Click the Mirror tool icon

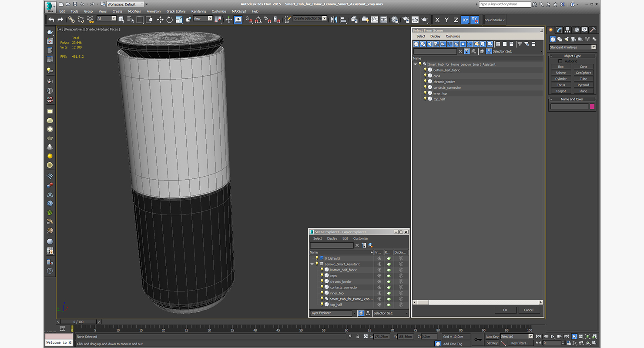[334, 20]
